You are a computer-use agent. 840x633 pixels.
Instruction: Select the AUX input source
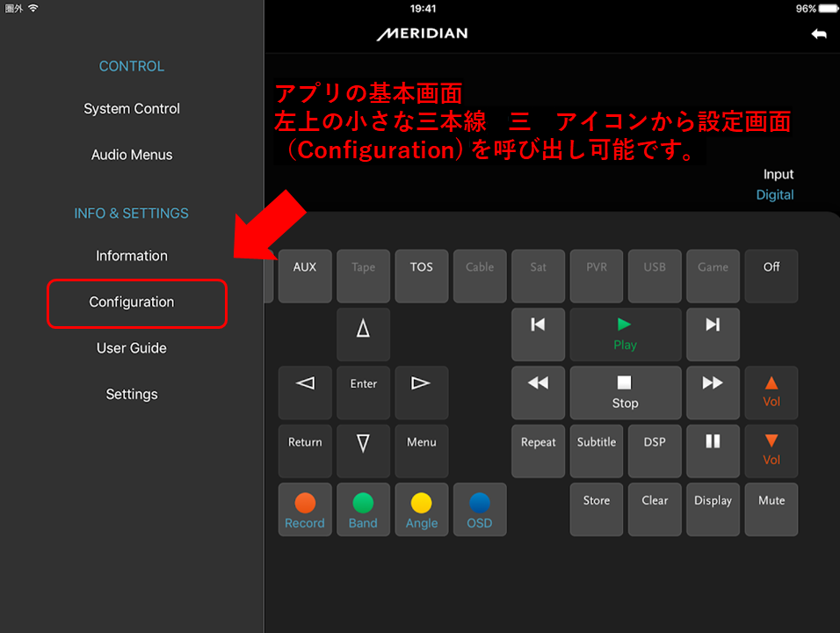coord(305,276)
